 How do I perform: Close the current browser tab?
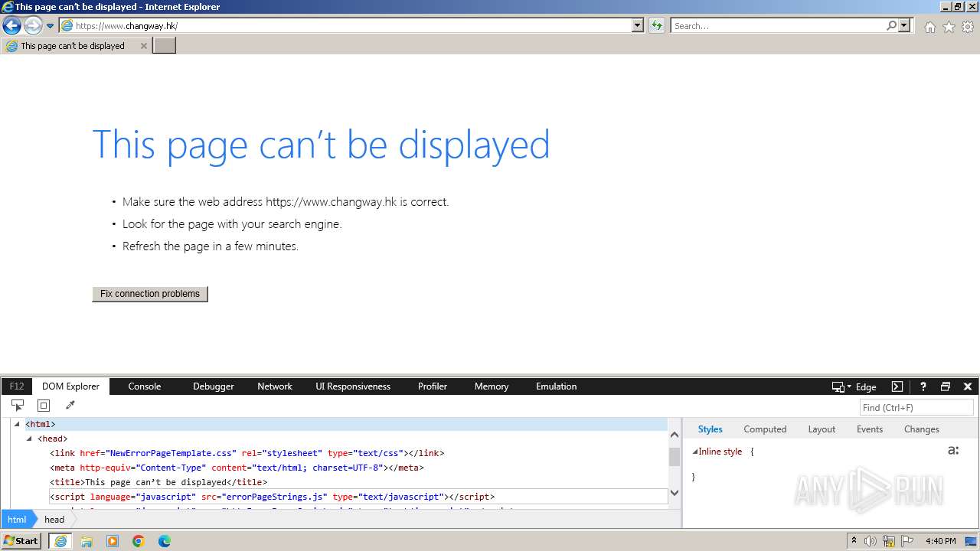point(143,46)
